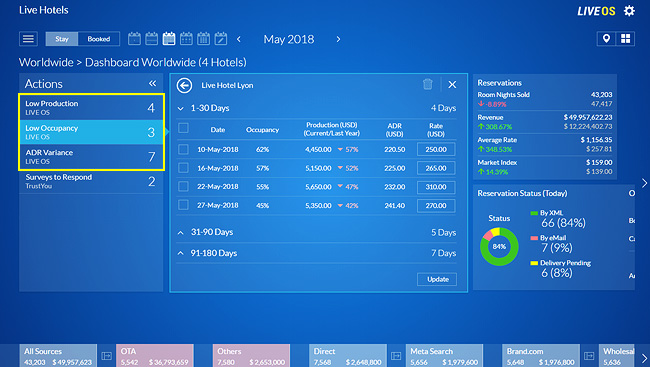This screenshot has height=367, width=650.
Task: Click Dashboard Worldwide (4 Hotels) breadcrumb
Action: [x=166, y=62]
